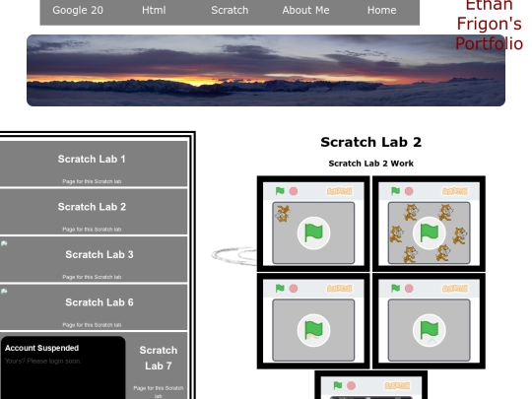532x399 pixels.
Task: Start the six-cats project with large green flag
Action: [x=429, y=233]
